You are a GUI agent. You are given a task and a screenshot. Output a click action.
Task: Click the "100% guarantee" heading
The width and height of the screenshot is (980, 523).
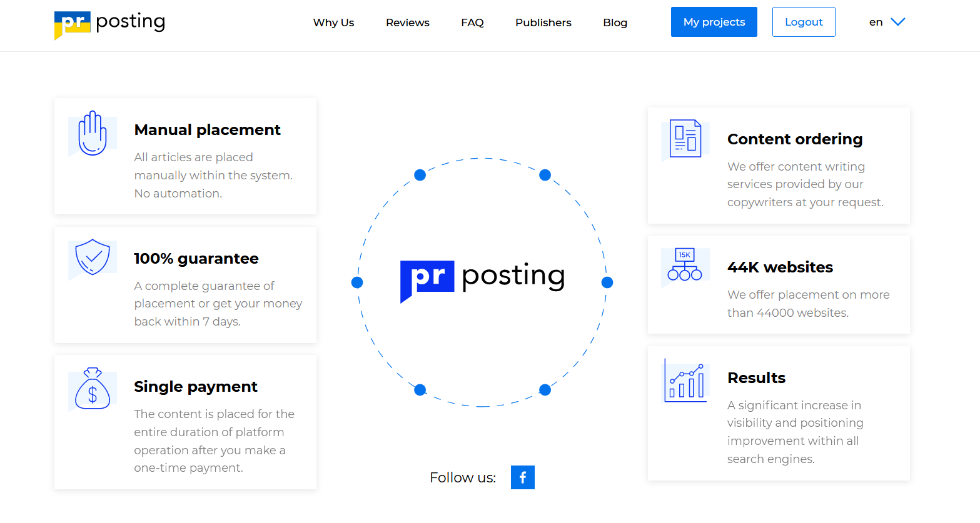(196, 259)
